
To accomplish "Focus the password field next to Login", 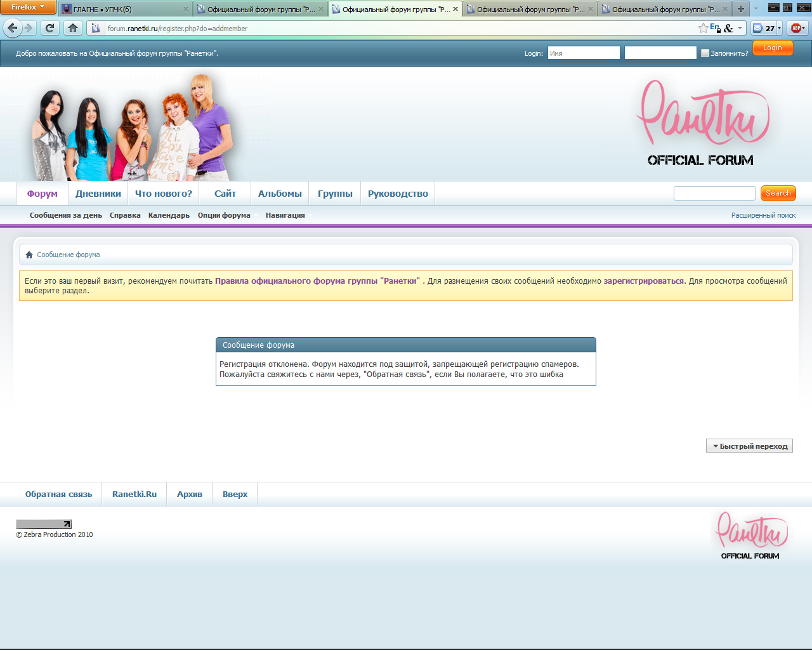I will pos(660,53).
